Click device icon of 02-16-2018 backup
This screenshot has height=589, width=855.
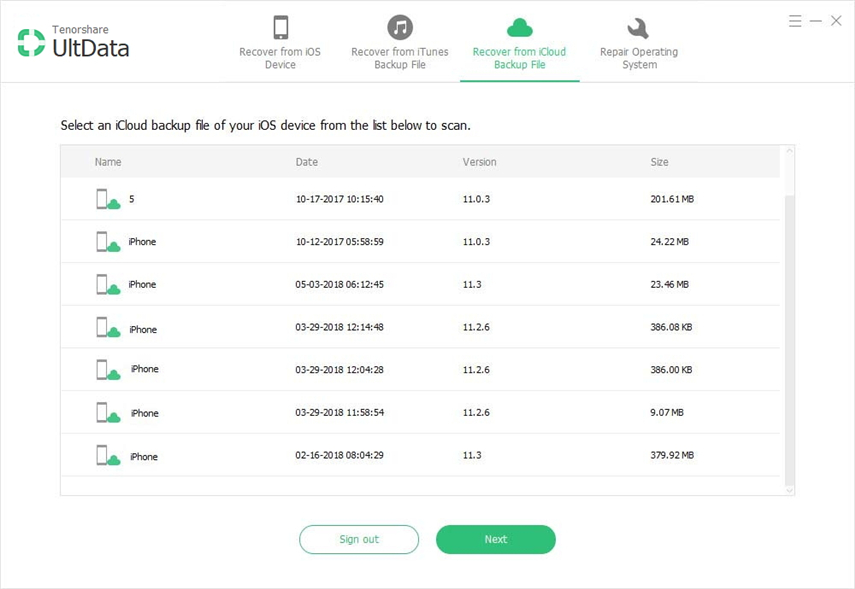pyautogui.click(x=107, y=456)
